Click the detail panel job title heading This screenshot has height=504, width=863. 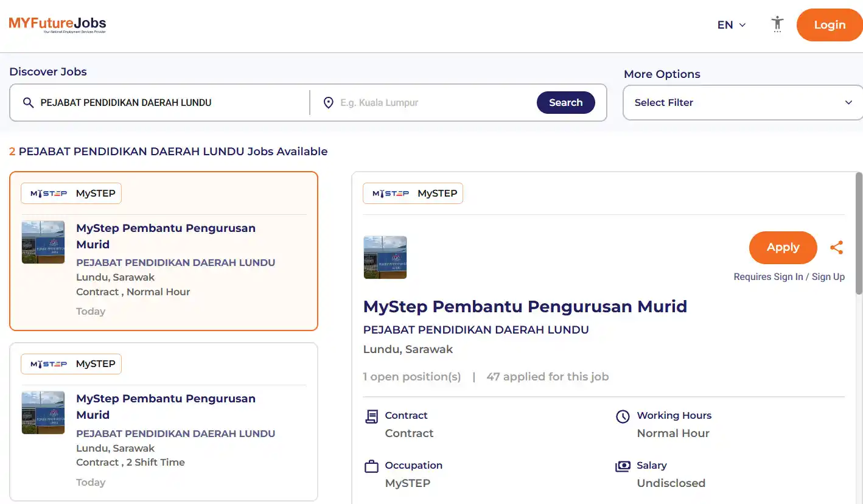click(x=525, y=306)
